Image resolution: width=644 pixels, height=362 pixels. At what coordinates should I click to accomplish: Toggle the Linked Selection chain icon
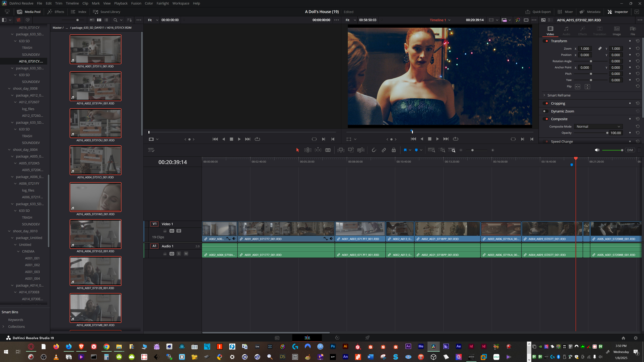click(x=384, y=150)
